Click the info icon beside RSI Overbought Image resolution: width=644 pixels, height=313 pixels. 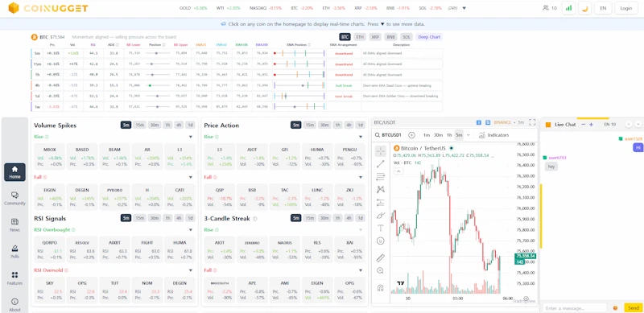(74, 229)
